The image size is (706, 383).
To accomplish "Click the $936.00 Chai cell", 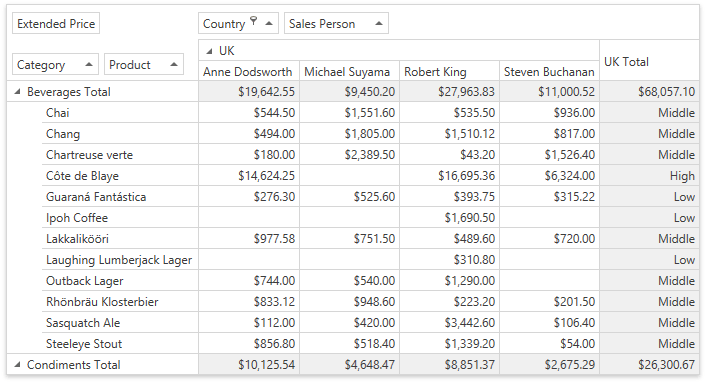I will pyautogui.click(x=549, y=113).
